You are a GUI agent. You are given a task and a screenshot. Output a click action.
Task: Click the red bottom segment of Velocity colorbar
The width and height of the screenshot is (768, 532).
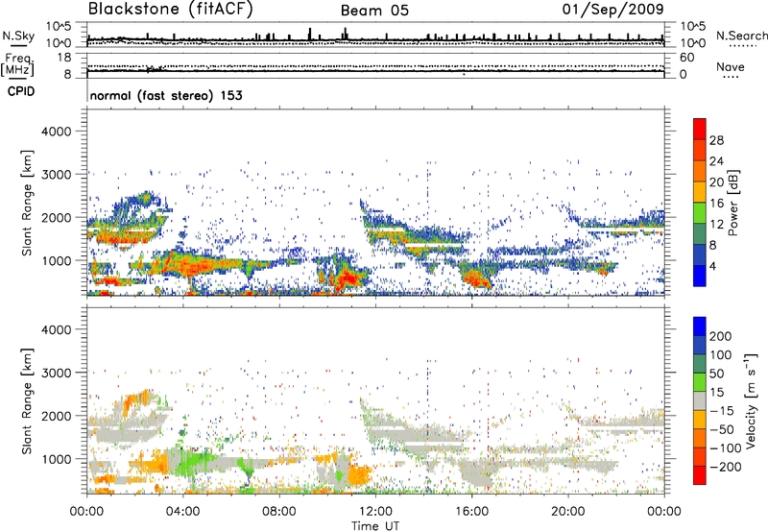[700, 475]
